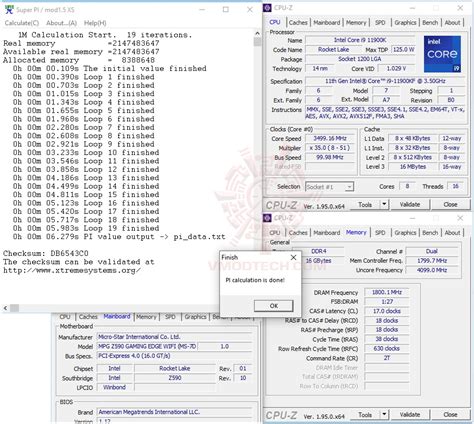The width and height of the screenshot is (474, 424).
Task: Click the Tools button in the memory CPU-Z window
Action: [x=365, y=415]
